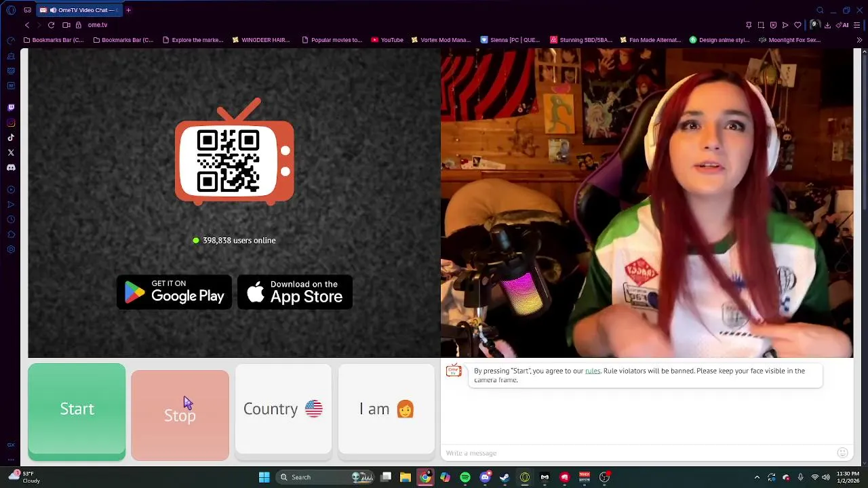
Task: Open the YouTube bookmark
Action: coord(387,40)
